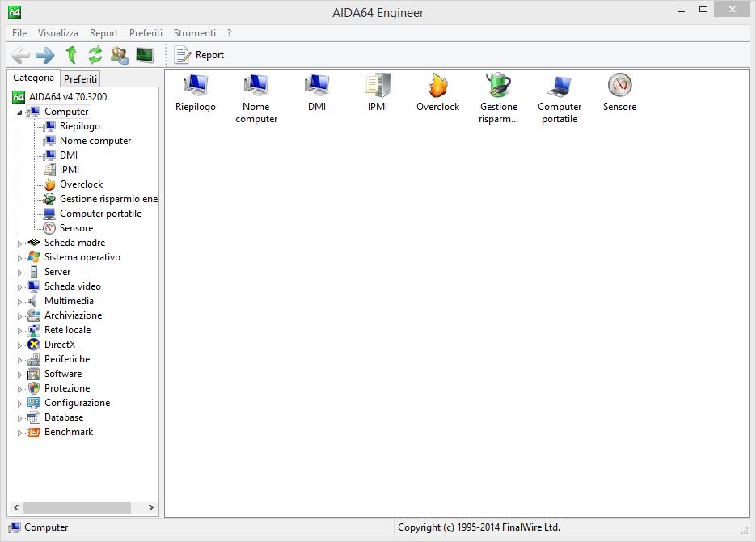Open Gestione risparmio energia battery icon
Screen dimensions: 756x542
click(498, 87)
